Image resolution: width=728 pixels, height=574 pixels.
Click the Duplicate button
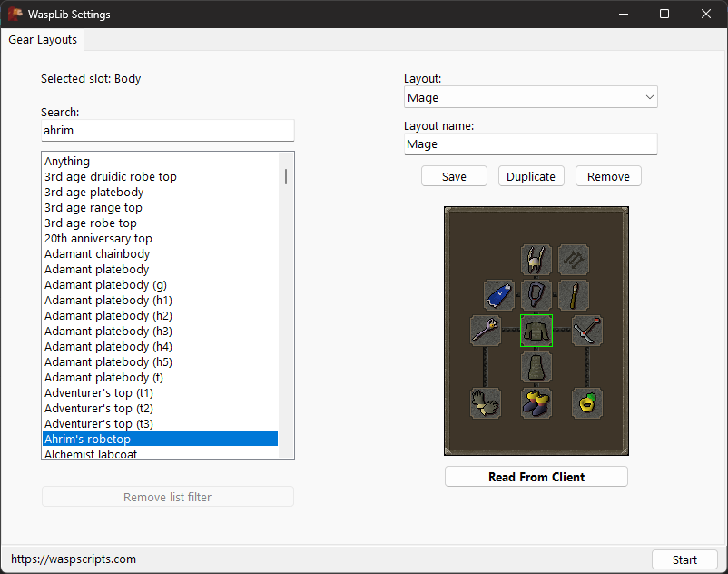tap(531, 176)
